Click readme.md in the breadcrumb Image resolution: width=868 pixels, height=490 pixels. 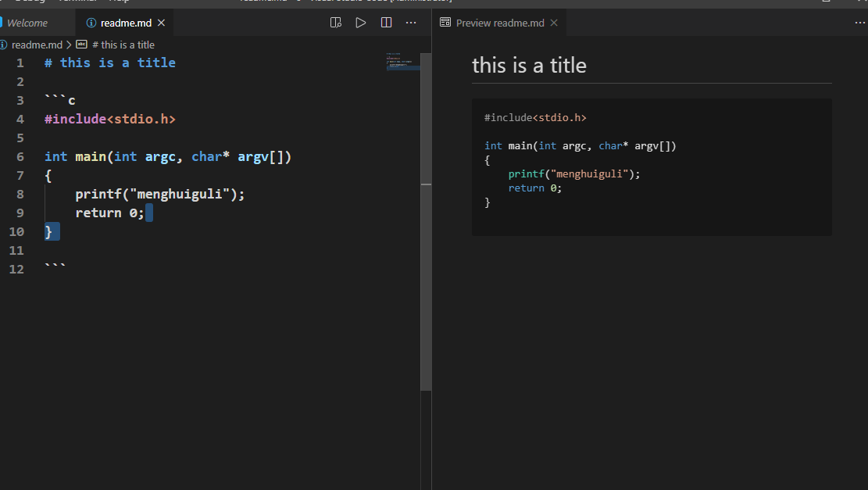(37, 45)
